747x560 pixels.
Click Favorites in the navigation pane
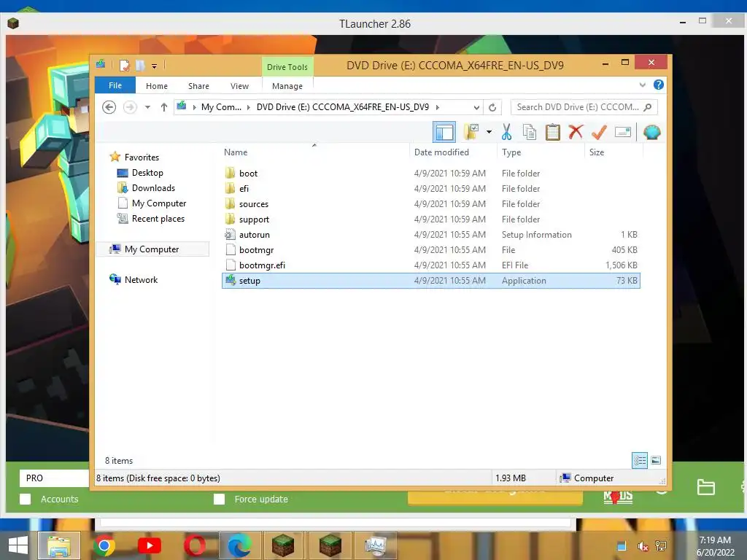tap(142, 157)
